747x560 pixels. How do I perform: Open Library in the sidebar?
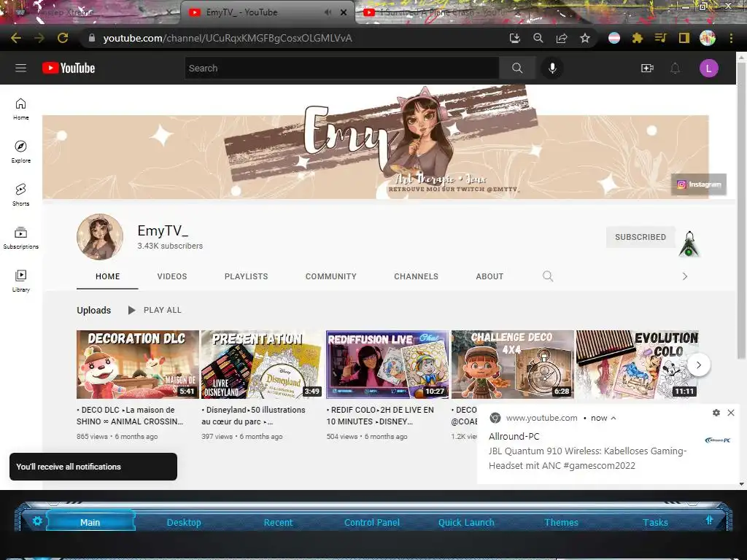pyautogui.click(x=20, y=281)
